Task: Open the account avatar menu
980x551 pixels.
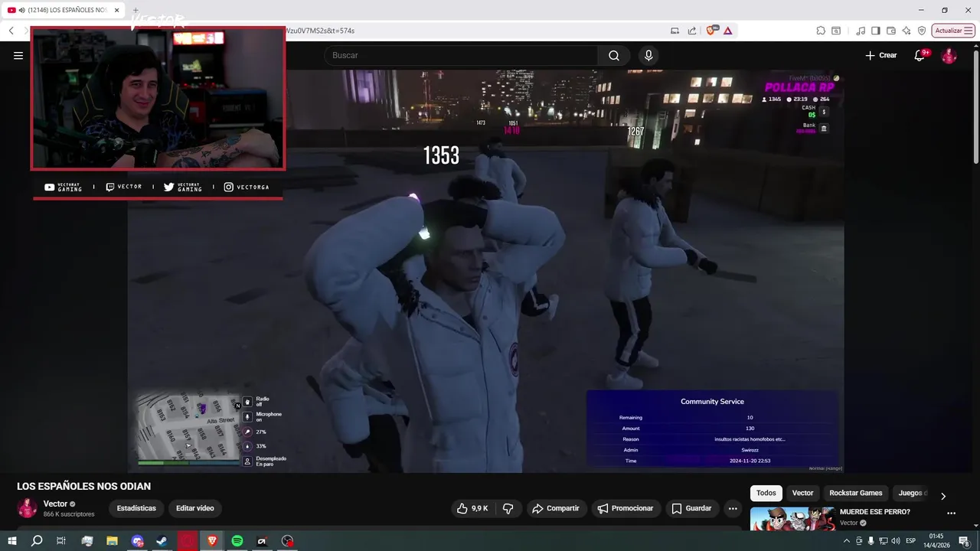Action: coord(949,55)
